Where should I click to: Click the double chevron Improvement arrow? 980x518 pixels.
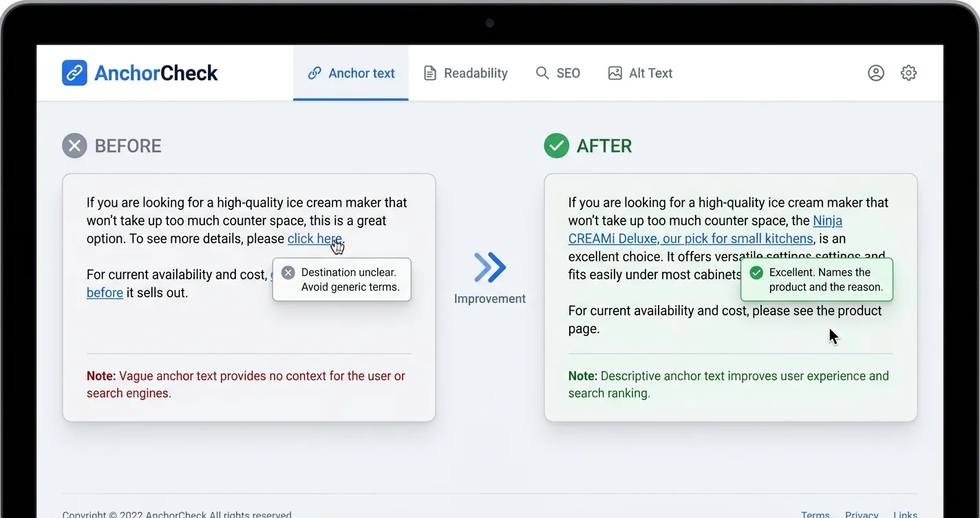point(490,267)
